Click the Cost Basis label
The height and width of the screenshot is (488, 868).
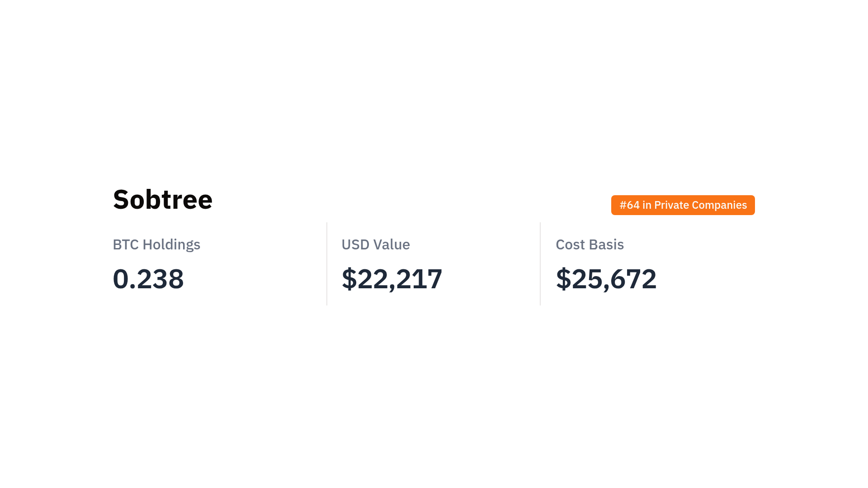590,244
